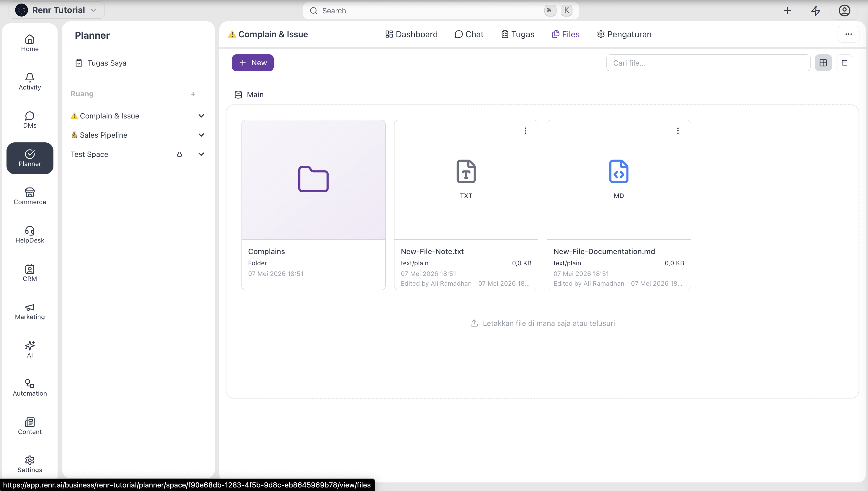Expand the Sales Pipeline space
The image size is (868, 491).
[201, 135]
